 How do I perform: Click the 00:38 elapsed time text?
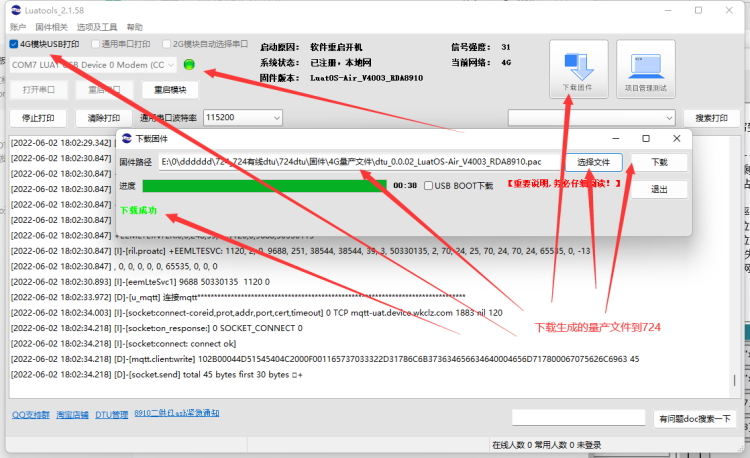[x=405, y=185]
